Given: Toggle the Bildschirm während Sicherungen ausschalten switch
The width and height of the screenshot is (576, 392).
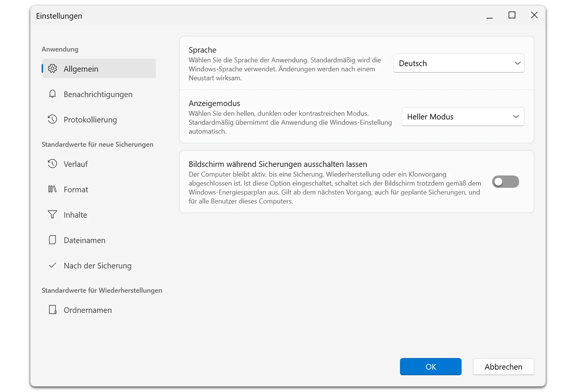Looking at the screenshot, I should [506, 182].
